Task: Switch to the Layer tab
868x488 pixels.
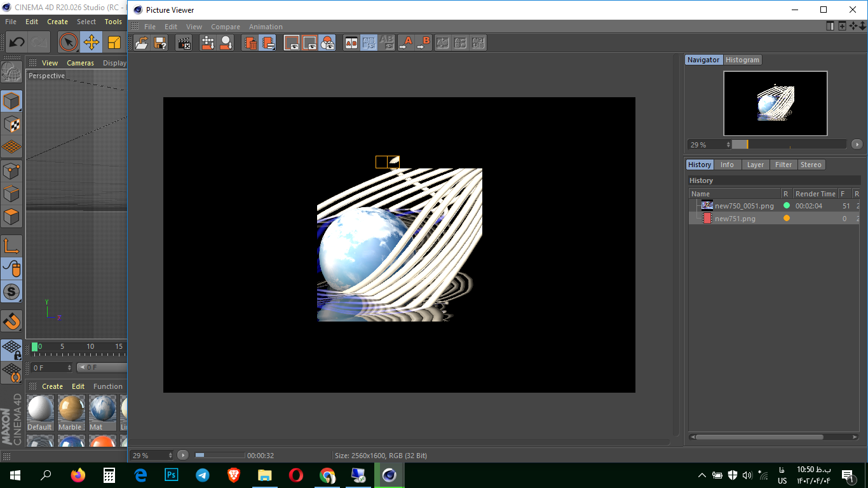Action: pyautogui.click(x=756, y=165)
